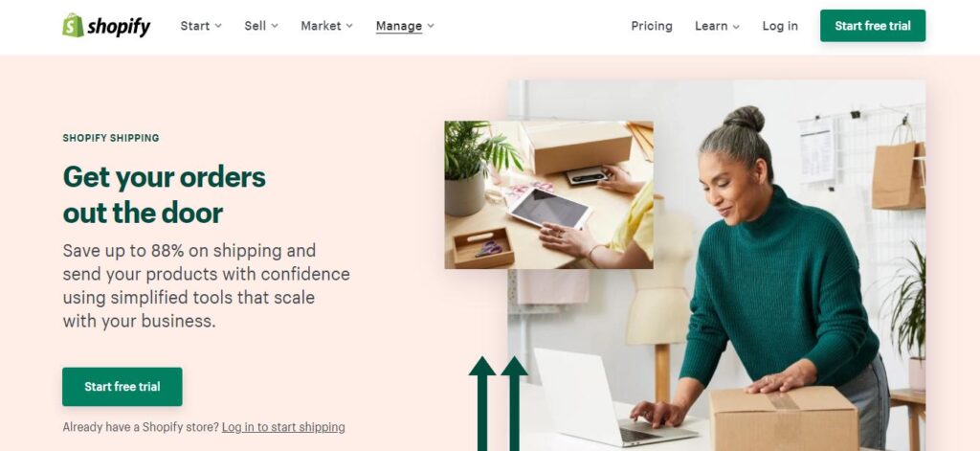Follow the Log in to start shipping link
The width and height of the screenshot is (980, 451).
(x=283, y=427)
